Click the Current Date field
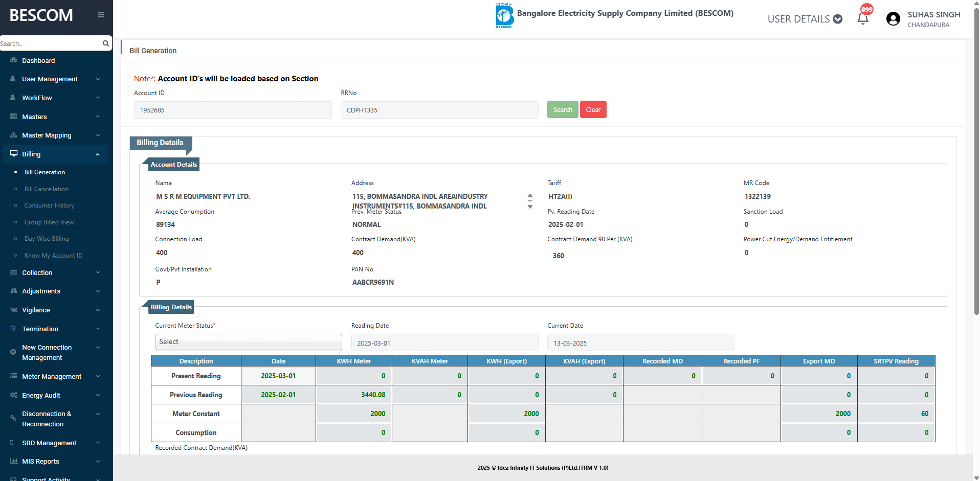 tap(641, 343)
